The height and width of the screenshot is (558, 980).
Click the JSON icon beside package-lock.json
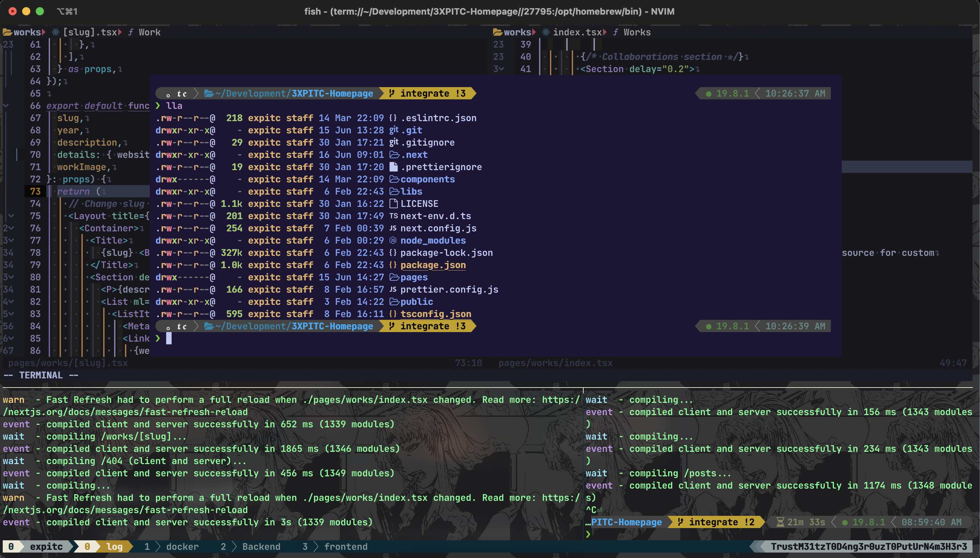click(x=393, y=252)
